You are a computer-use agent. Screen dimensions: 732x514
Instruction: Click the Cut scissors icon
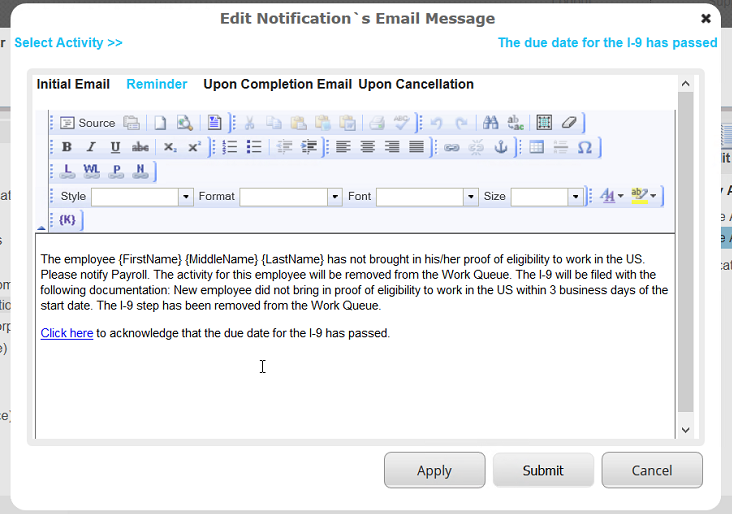250,123
